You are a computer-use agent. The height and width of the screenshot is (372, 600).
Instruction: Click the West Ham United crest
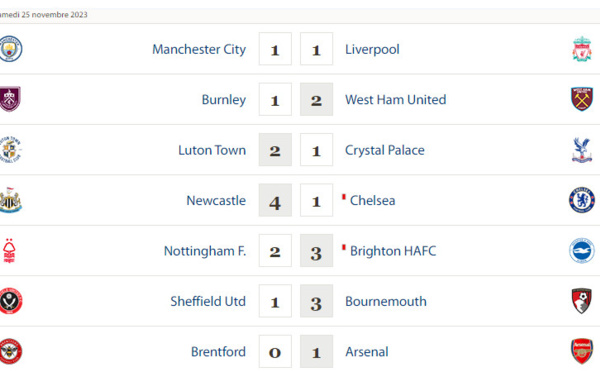tap(582, 99)
